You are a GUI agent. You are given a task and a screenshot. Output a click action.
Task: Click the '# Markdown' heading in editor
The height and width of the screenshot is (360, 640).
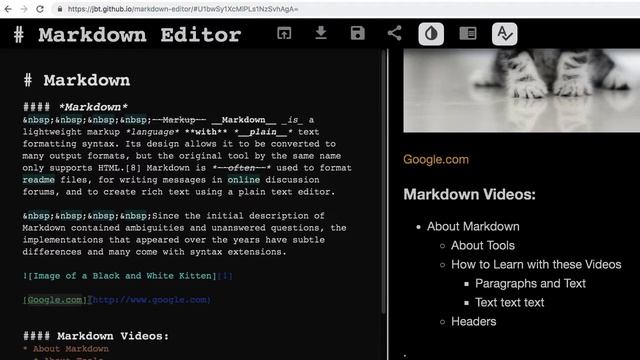coord(77,80)
